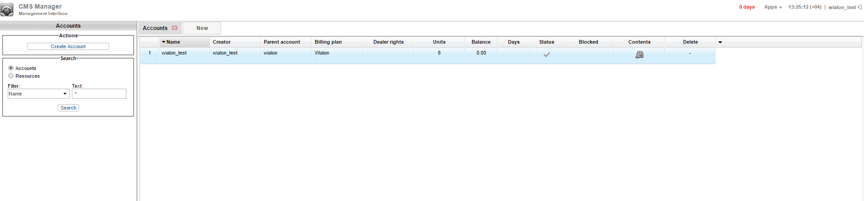Screen dimensions: 868x201
Task: Click the sort arrow on Name column
Action: point(164,42)
